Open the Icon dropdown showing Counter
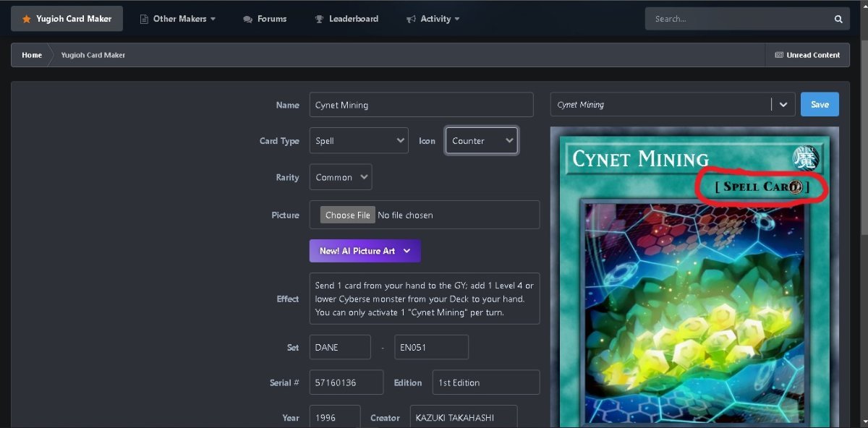The width and height of the screenshot is (868, 428). point(482,141)
